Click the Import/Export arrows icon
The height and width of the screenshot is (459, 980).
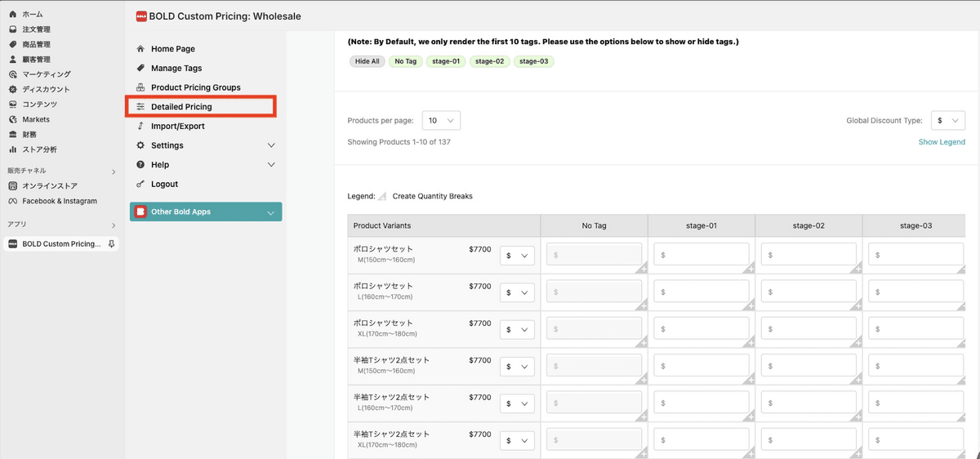[x=140, y=127]
